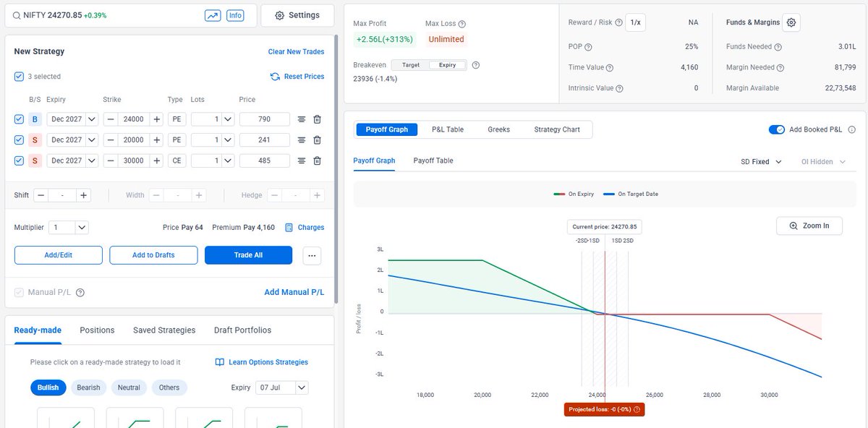This screenshot has height=428, width=868.
Task: Delete the 30000 CE leg with trash icon
Action: pyautogui.click(x=317, y=160)
